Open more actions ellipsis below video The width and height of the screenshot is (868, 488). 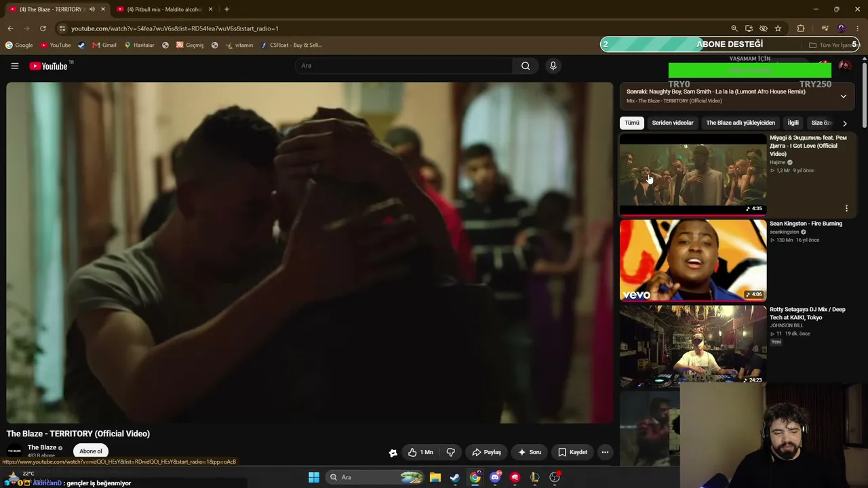click(605, 452)
